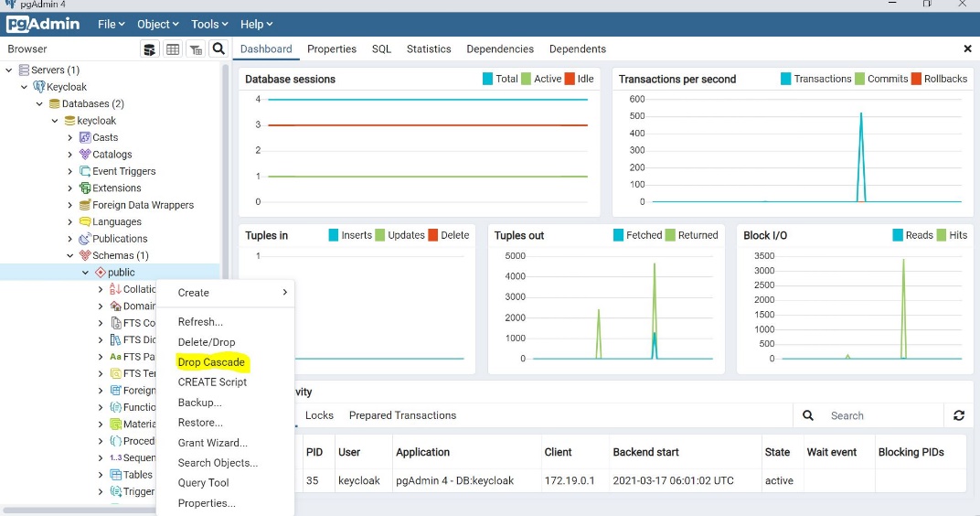The height and width of the screenshot is (516, 980).
Task: Open the Dependencies tab
Action: tap(500, 48)
